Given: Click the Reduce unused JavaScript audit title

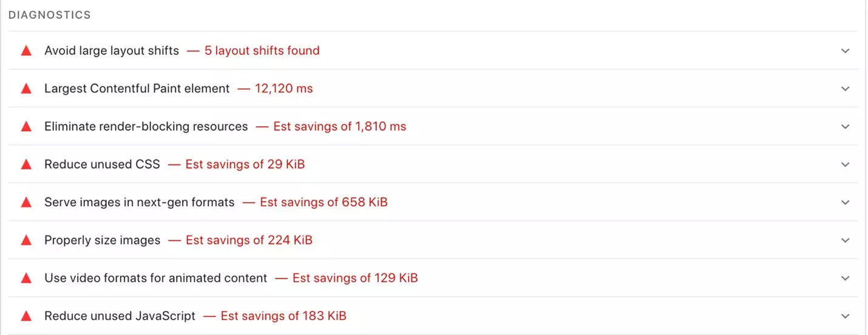Looking at the screenshot, I should click(x=120, y=316).
